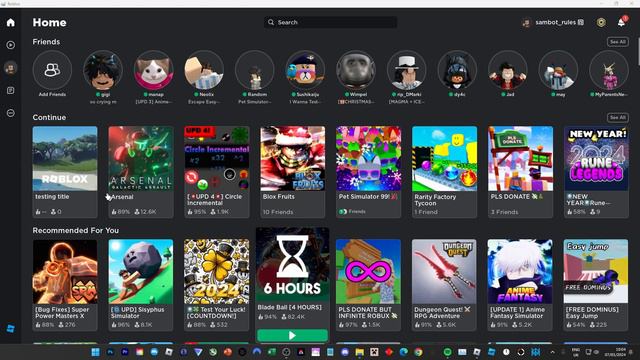
Task: Open the PLS DONATE game thumbnail
Action: pos(520,158)
